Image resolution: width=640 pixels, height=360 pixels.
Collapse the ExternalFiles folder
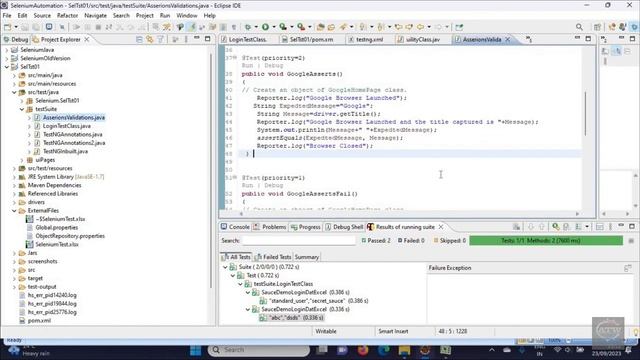point(14,211)
